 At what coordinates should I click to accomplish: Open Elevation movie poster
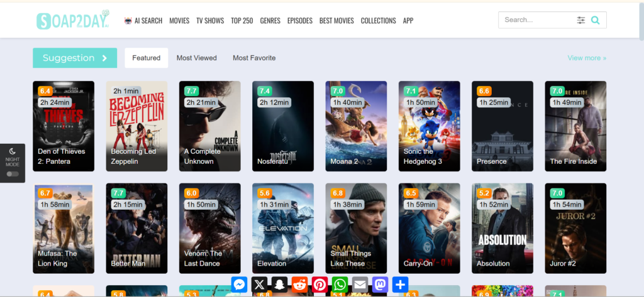[x=283, y=228]
